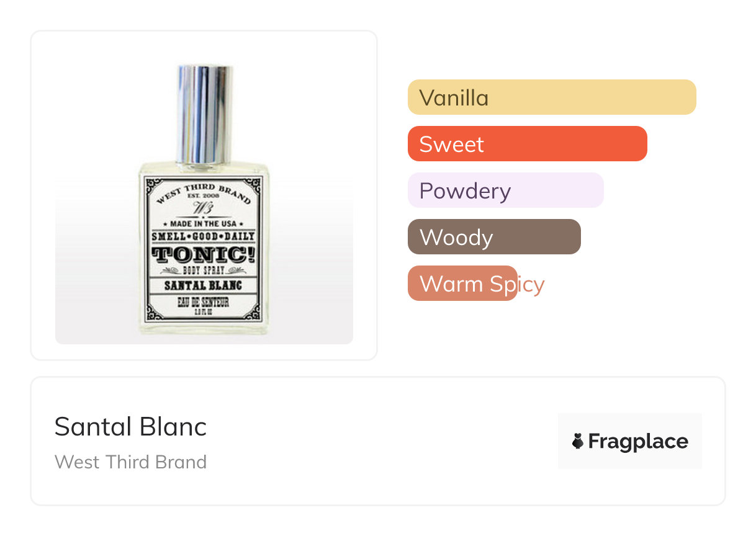Click the Vanilla accord bar

point(551,97)
